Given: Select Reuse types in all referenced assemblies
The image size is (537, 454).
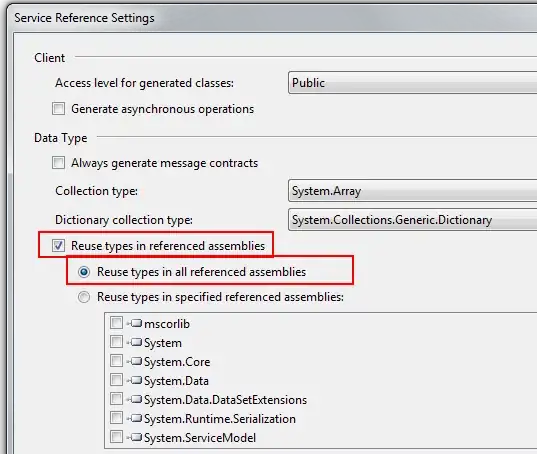Looking at the screenshot, I should click(x=84, y=272).
